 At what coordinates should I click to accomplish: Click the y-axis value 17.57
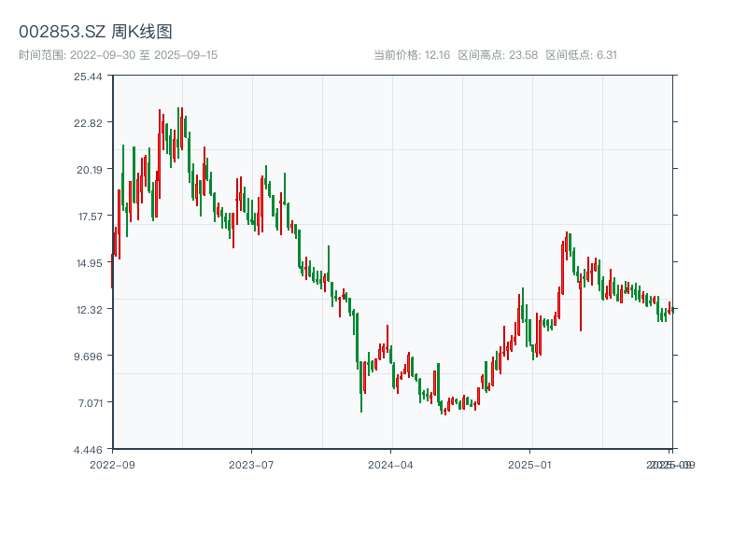(90, 217)
